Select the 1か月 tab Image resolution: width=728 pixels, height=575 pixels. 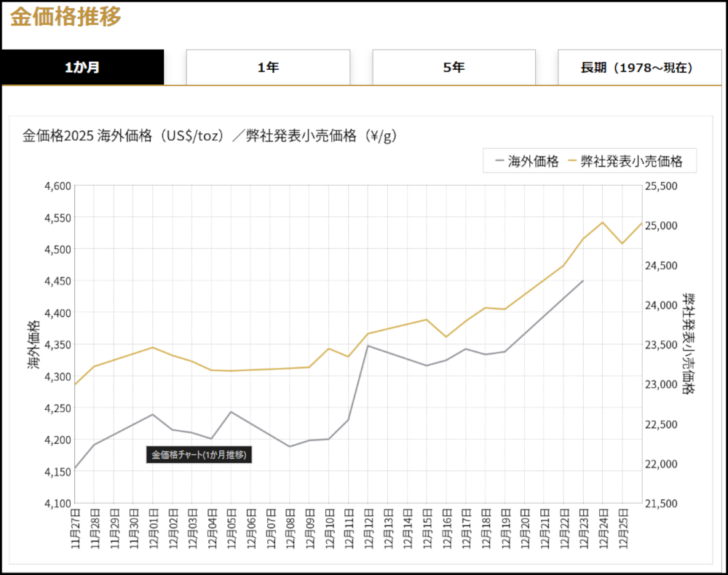(x=82, y=68)
